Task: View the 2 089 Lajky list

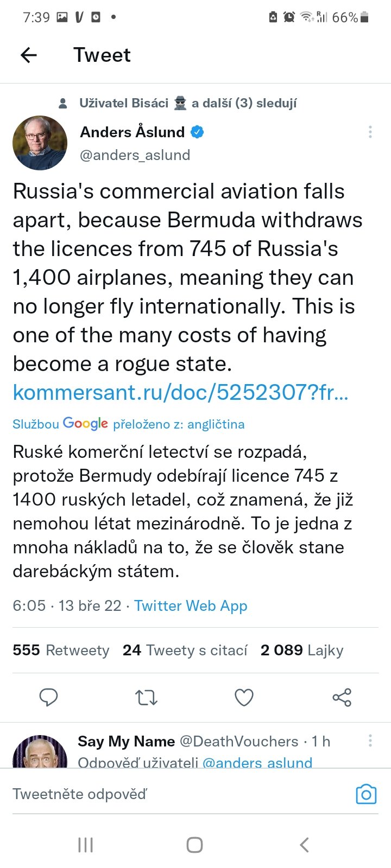Action: 302,650
